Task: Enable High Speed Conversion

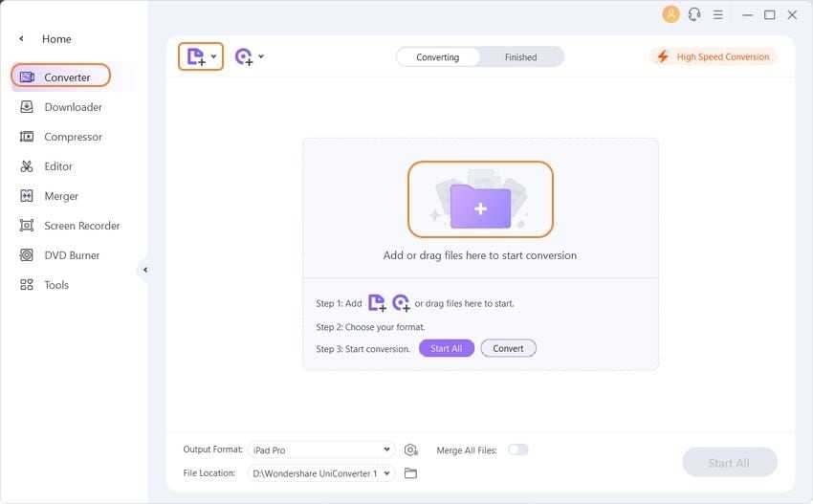Action: tap(714, 56)
